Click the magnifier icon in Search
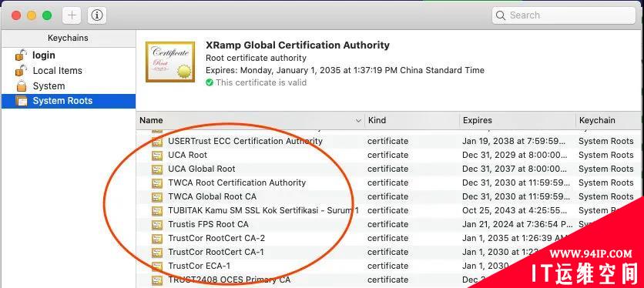Screen dimensions: 644x288 pos(500,15)
